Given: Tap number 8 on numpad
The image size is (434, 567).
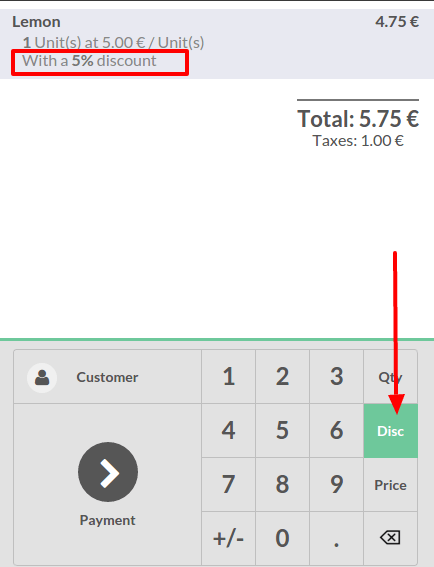Looking at the screenshot, I should [x=282, y=485].
